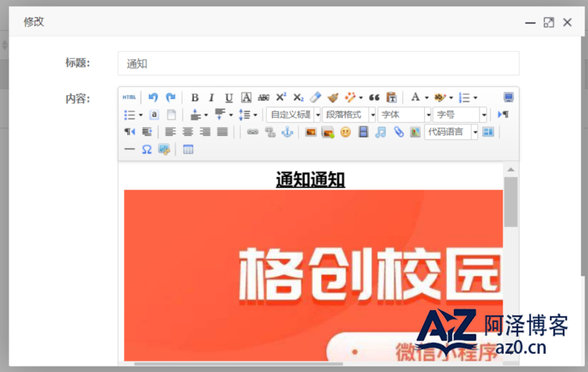588x372 pixels.
Task: Insert blockquote with quote icon
Action: pyautogui.click(x=374, y=98)
